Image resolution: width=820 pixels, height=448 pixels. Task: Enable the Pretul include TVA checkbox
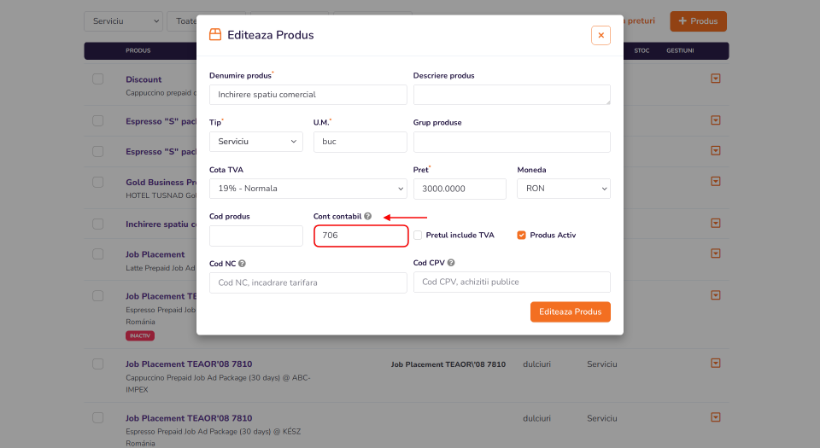pyautogui.click(x=418, y=235)
